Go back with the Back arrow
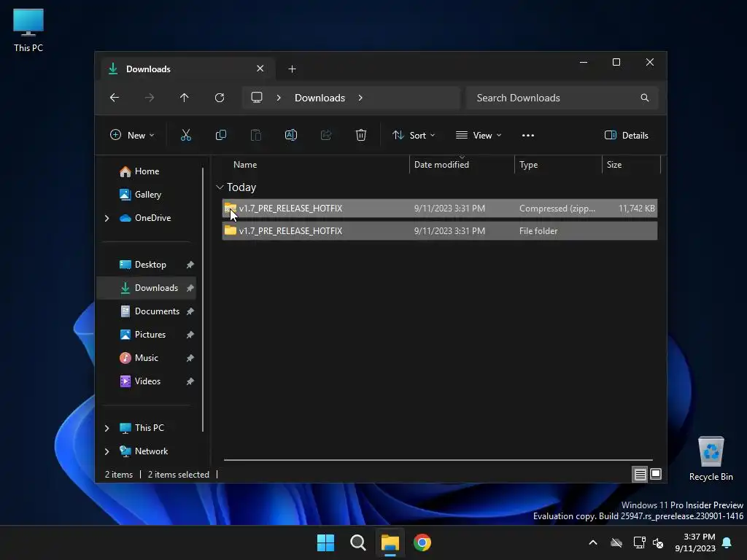This screenshot has height=560, width=747. [115, 98]
